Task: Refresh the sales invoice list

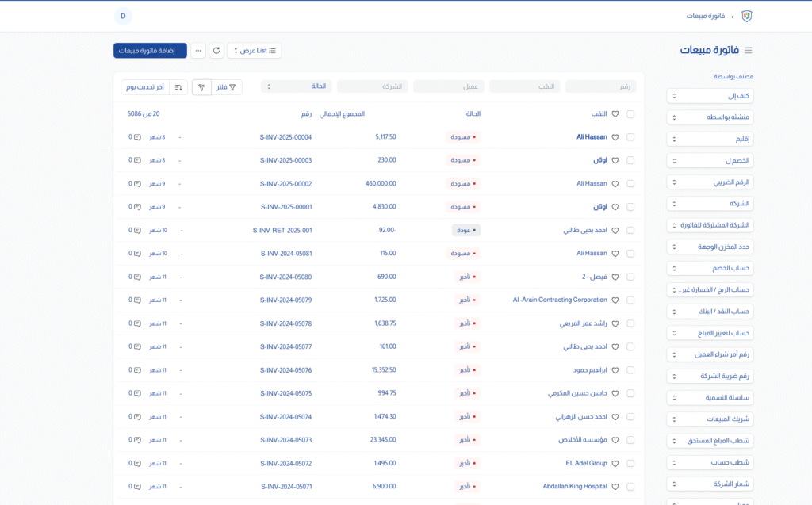Action: click(x=216, y=51)
